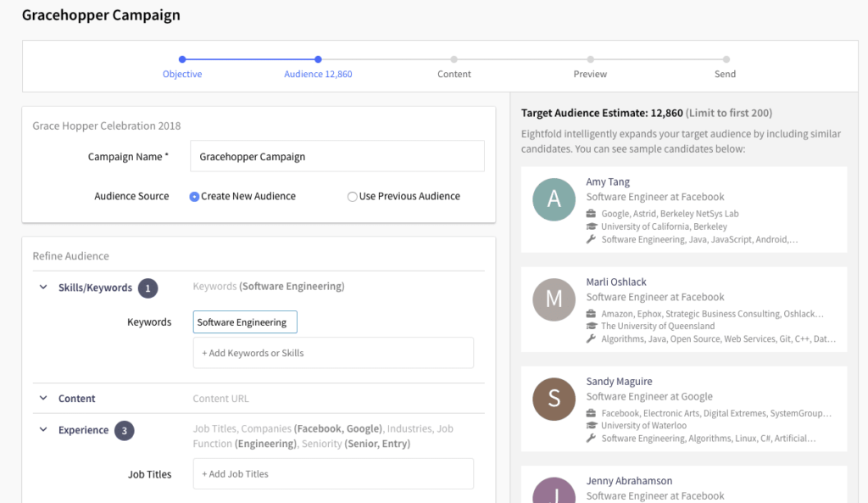Click Marli Oshlack's avatar circle
The height and width of the screenshot is (503, 868).
click(554, 299)
